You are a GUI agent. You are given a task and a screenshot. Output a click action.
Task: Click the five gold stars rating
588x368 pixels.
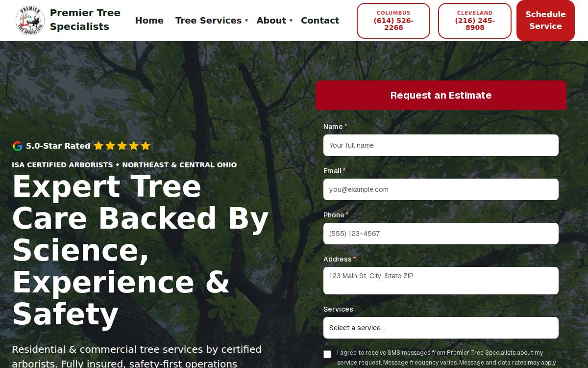(122, 146)
